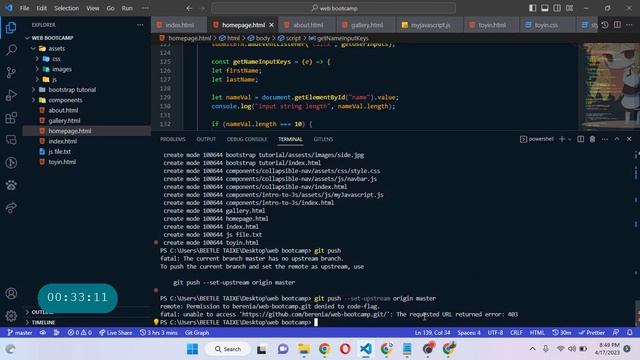Close the terminal panel
Image resolution: width=640 pixels, height=360 pixels.
pyautogui.click(x=629, y=139)
